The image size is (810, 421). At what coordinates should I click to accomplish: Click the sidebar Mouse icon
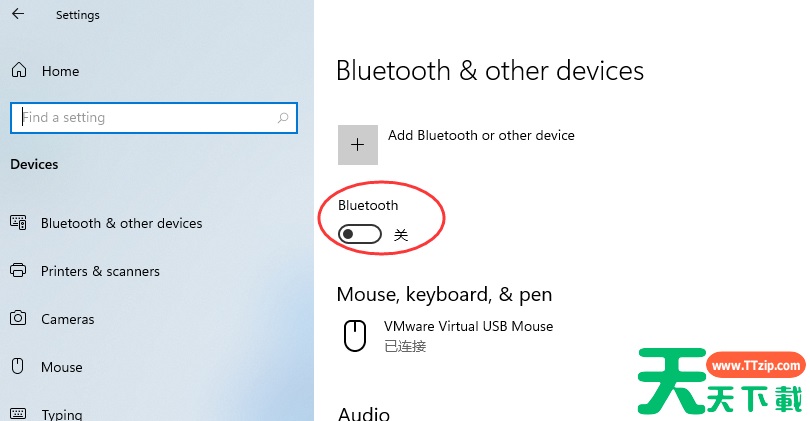click(18, 367)
